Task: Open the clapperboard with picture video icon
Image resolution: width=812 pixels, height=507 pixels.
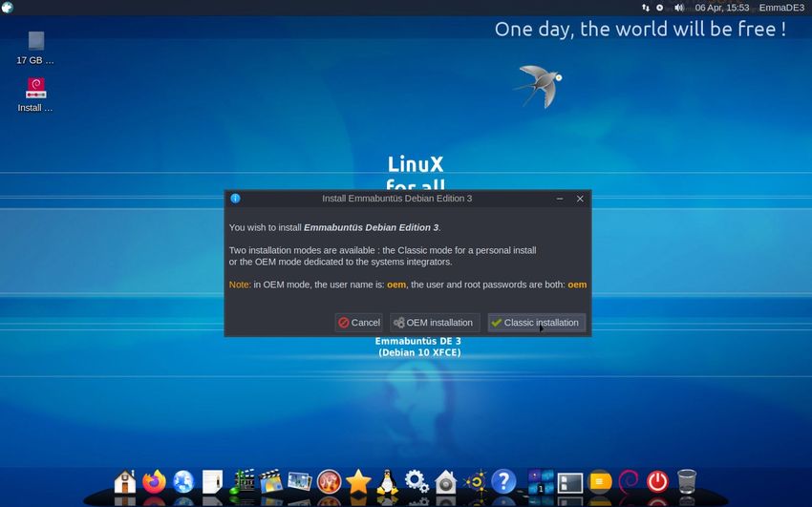Action: point(271,481)
